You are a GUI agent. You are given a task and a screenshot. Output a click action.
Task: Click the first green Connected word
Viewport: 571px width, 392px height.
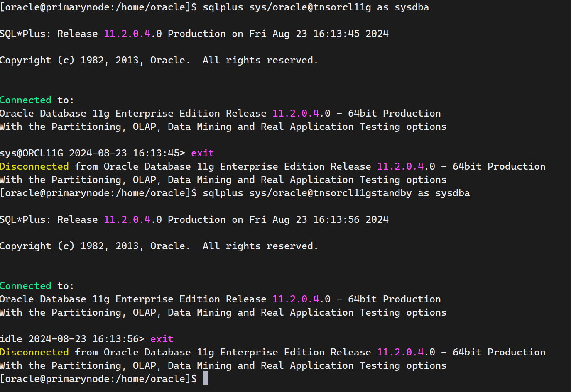26,100
